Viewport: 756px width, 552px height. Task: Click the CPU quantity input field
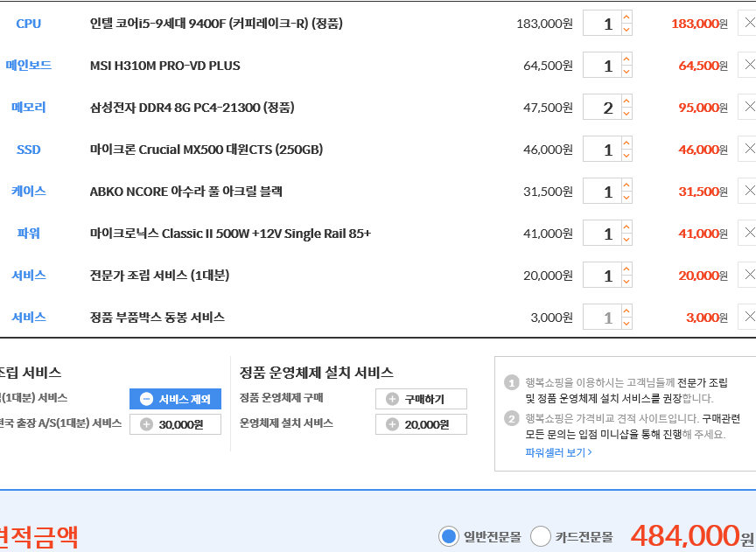point(602,23)
